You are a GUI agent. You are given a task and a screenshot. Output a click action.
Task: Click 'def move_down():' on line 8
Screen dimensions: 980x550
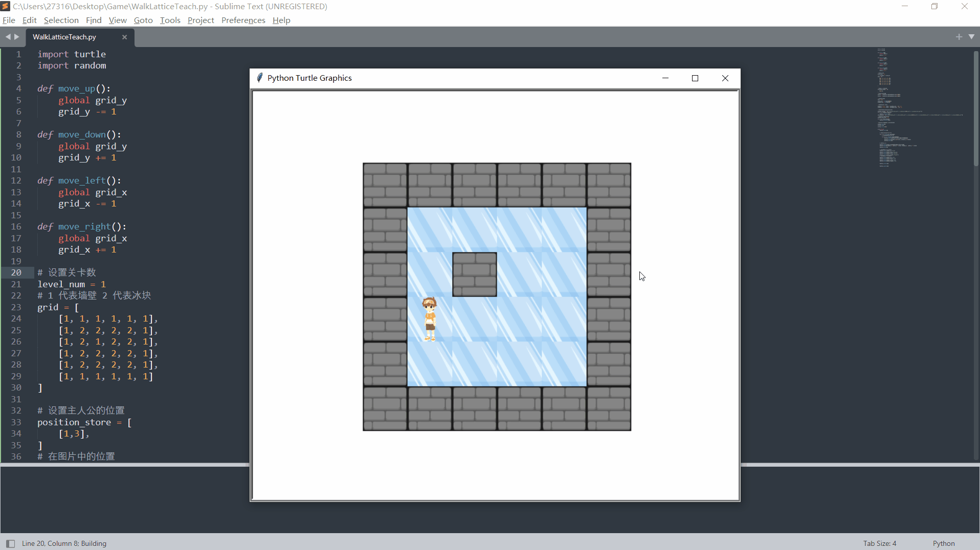point(79,134)
